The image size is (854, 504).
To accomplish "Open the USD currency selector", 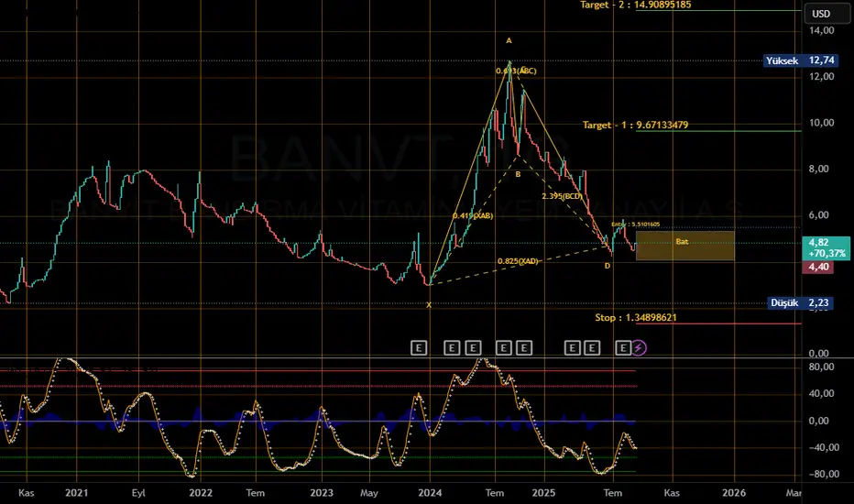I will (x=817, y=14).
